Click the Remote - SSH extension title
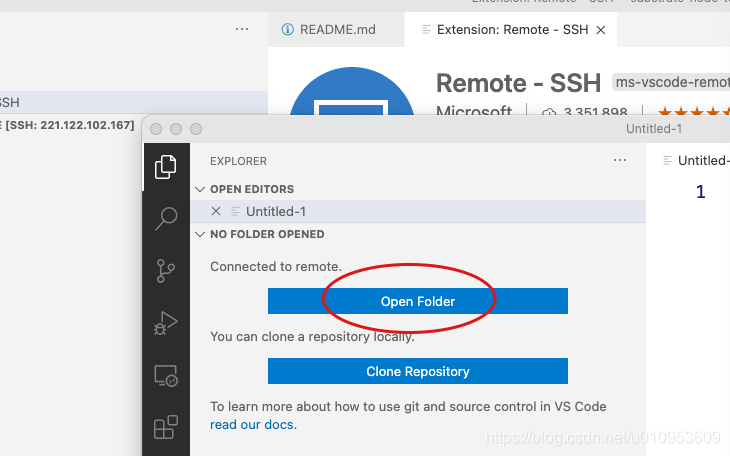The image size is (730, 456). coord(518,83)
